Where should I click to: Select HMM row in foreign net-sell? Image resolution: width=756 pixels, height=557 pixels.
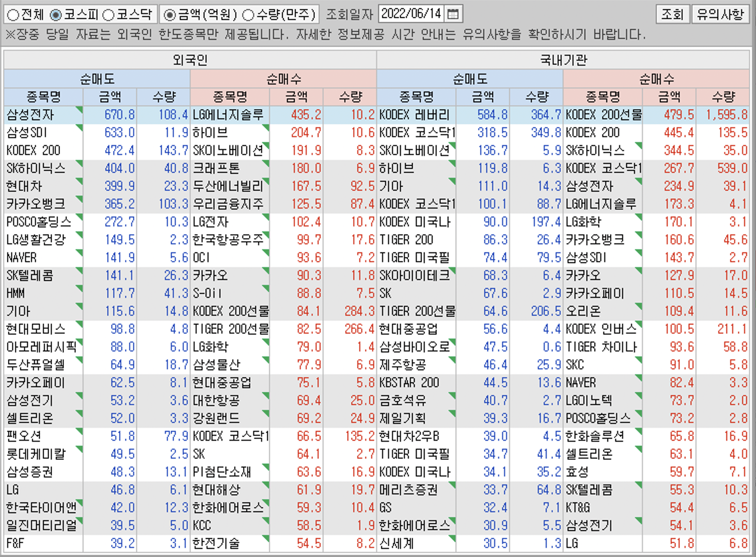(43, 293)
